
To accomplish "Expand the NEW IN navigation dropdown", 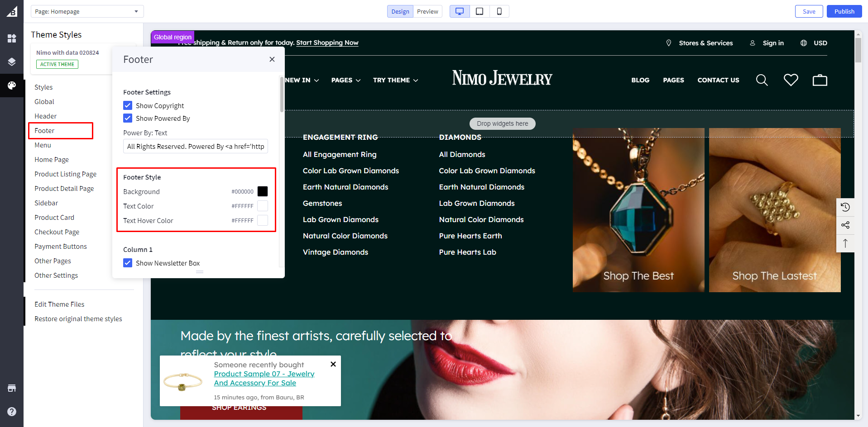I will [302, 80].
